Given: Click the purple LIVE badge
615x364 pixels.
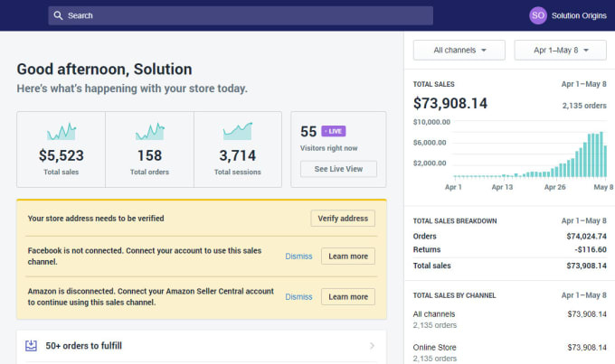Looking at the screenshot, I should click(x=334, y=131).
